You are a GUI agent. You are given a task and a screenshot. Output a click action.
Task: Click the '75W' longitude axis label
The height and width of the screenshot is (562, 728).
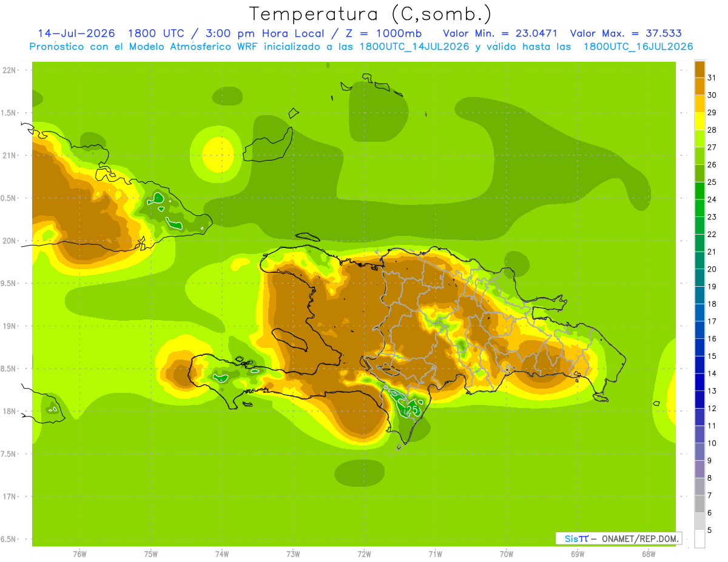click(x=151, y=554)
